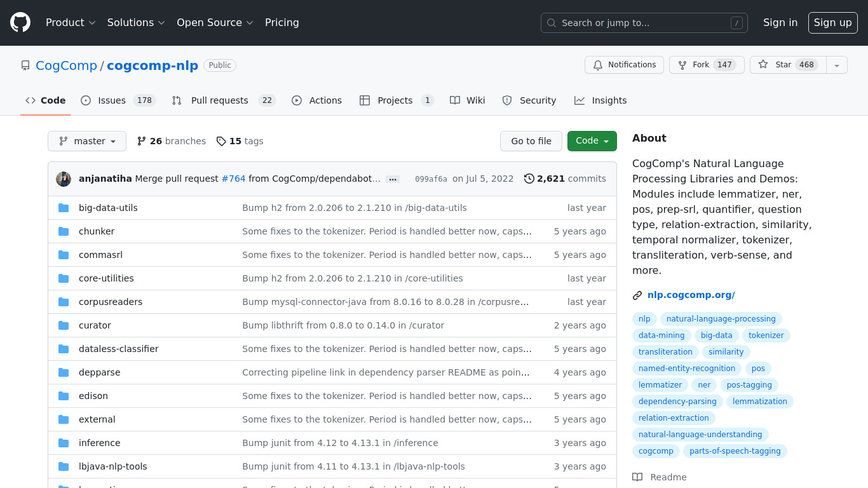
Task: Click the bell icon in Notifications button
Action: coord(598,65)
